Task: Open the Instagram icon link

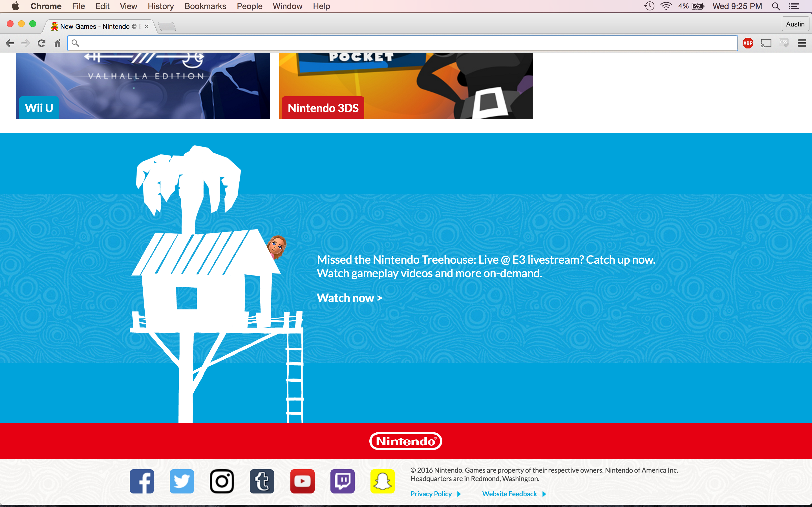Action: (222, 481)
